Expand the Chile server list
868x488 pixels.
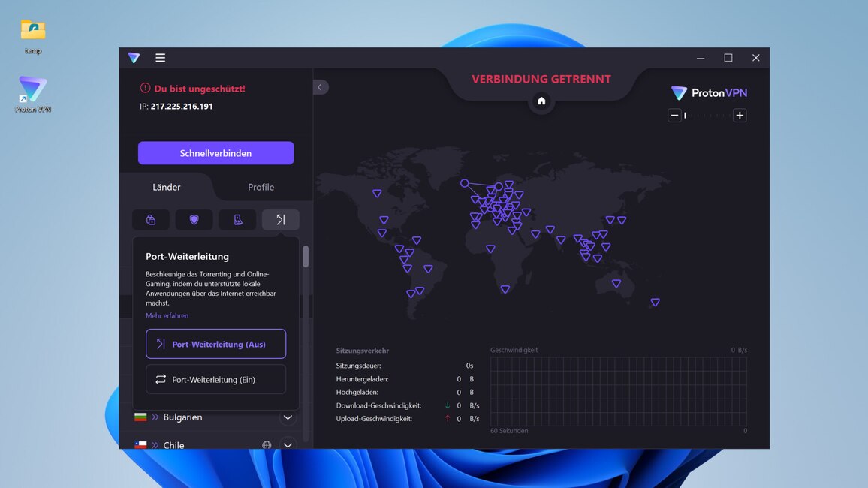tap(288, 444)
